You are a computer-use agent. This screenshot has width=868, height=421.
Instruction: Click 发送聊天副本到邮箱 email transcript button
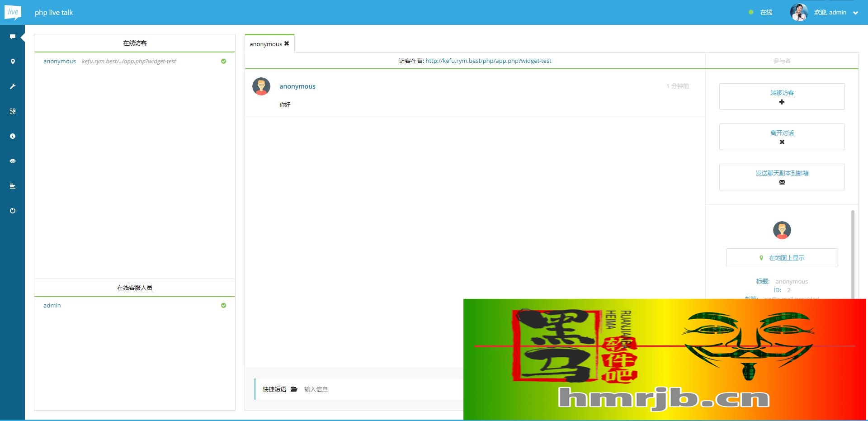[x=782, y=177]
